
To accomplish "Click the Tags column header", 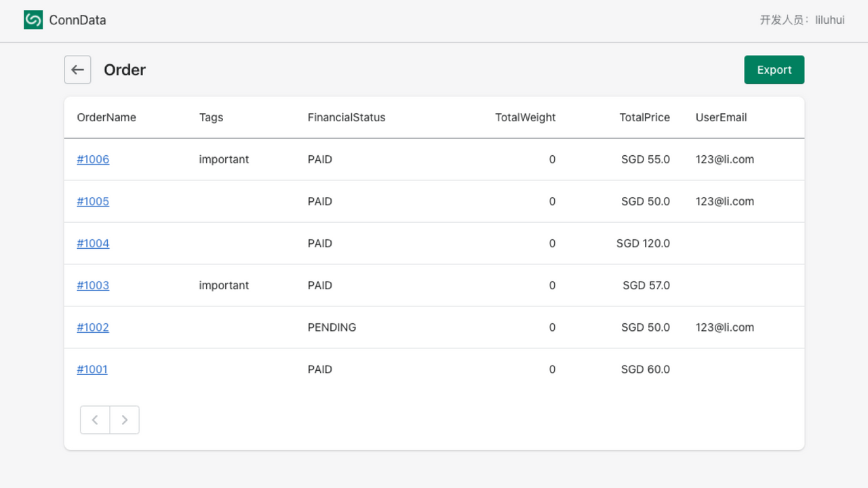I will click(211, 117).
